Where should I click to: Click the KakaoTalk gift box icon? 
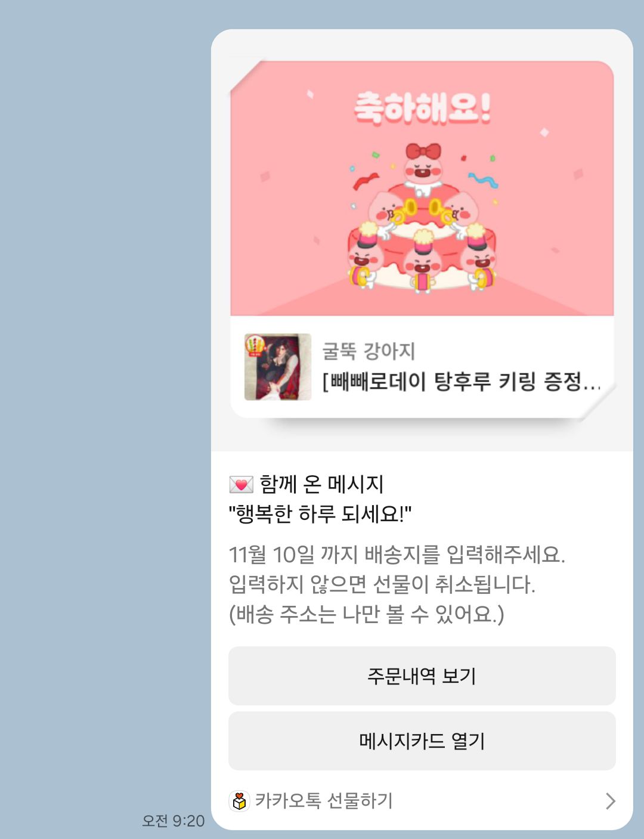click(239, 801)
